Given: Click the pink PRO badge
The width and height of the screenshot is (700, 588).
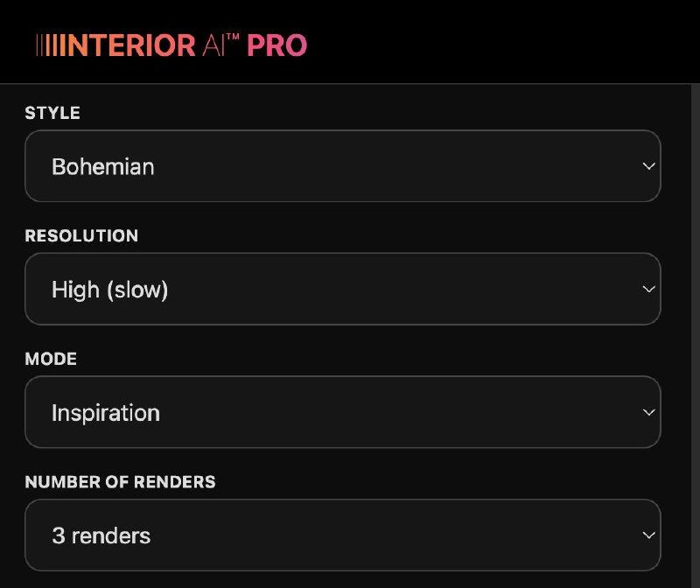Looking at the screenshot, I should click(276, 45).
